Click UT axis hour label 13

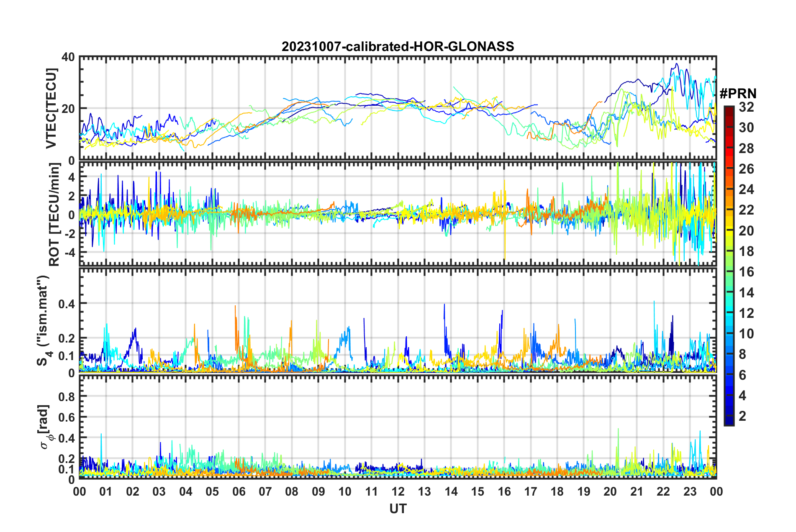tap(424, 491)
